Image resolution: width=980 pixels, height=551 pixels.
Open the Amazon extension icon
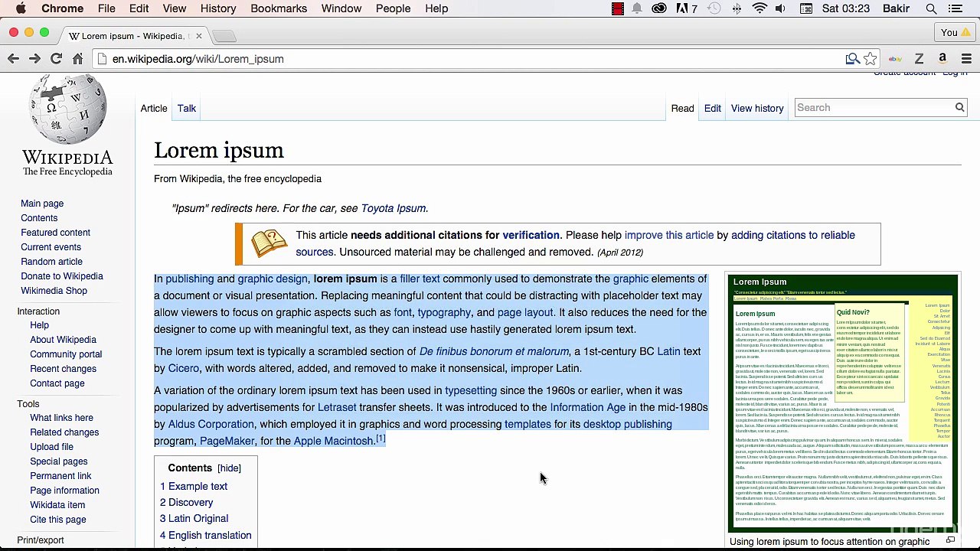coord(942,59)
